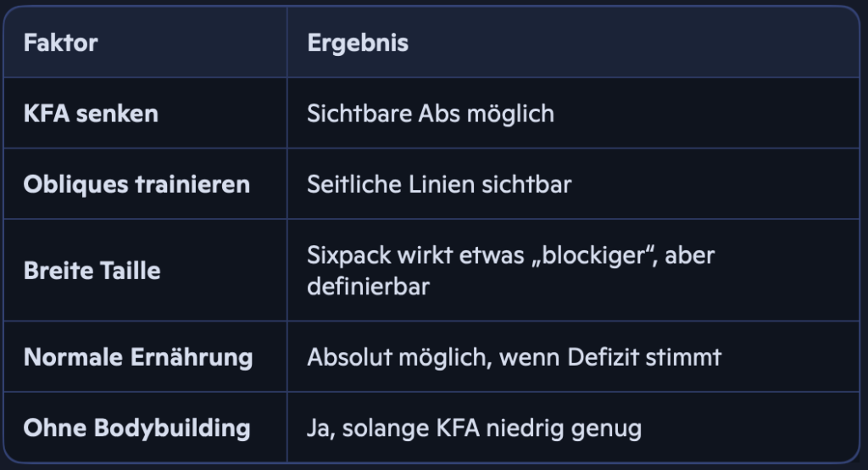Select the "Ohne Bodybuilding" row label
868x470 pixels.
tap(136, 428)
